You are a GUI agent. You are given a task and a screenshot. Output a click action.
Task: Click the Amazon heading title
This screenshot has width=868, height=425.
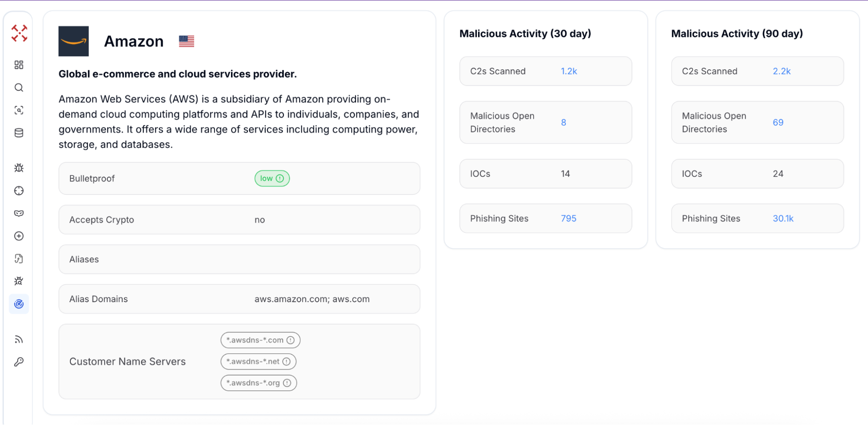(x=134, y=41)
